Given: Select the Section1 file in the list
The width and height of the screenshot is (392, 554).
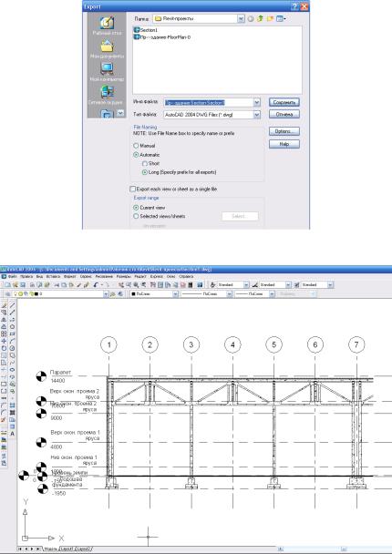Looking at the screenshot, I should pos(146,30).
